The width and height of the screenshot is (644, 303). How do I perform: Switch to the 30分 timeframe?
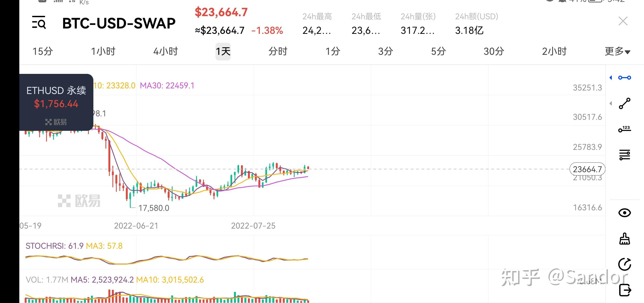494,51
